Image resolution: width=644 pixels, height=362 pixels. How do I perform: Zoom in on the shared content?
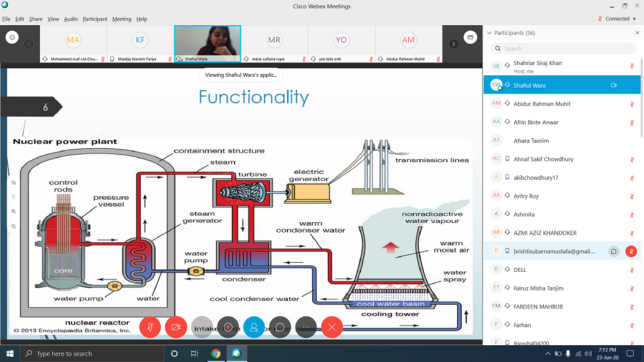(14, 211)
